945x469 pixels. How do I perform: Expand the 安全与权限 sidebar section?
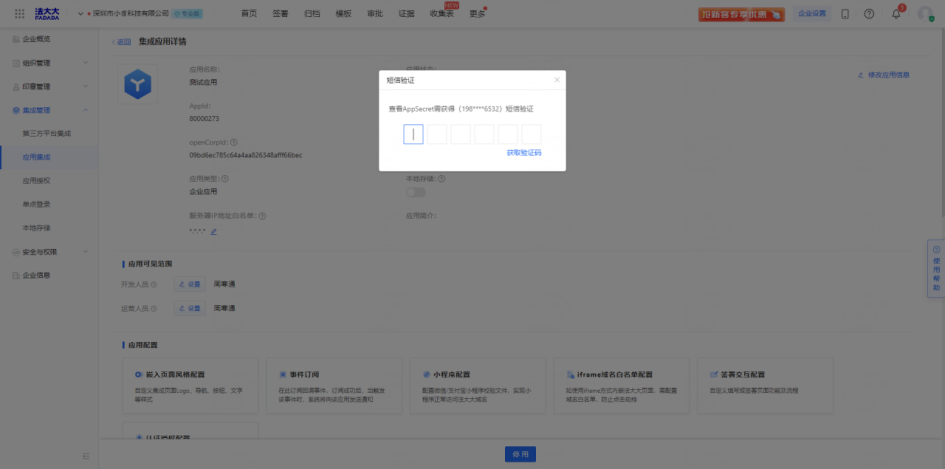[x=49, y=252]
